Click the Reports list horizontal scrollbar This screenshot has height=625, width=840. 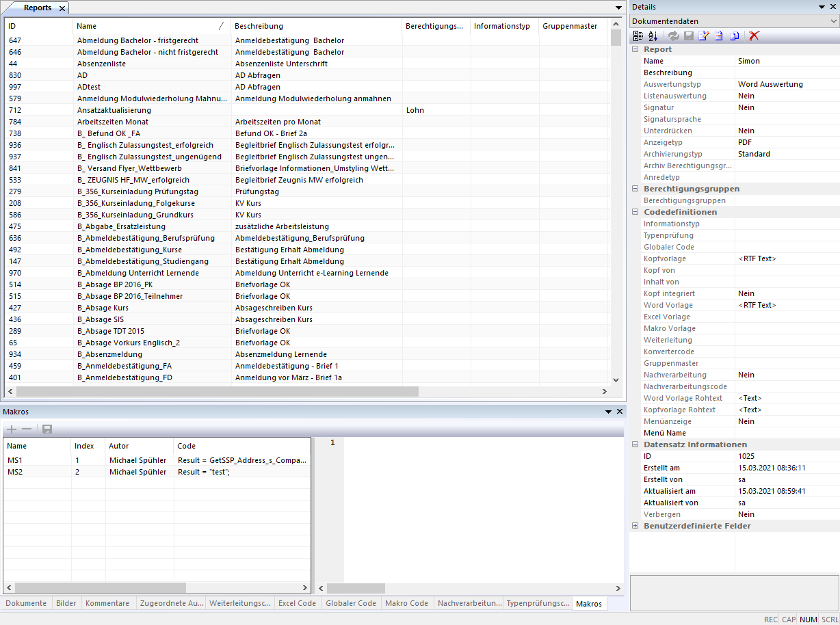tap(218, 392)
